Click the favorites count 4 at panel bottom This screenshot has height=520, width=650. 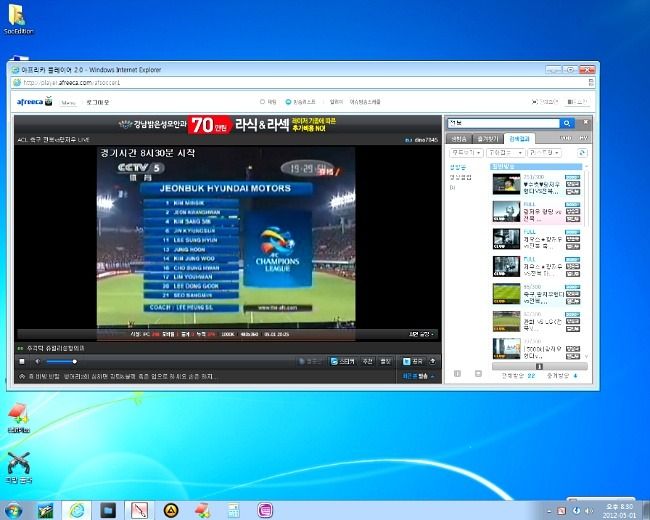(575, 376)
